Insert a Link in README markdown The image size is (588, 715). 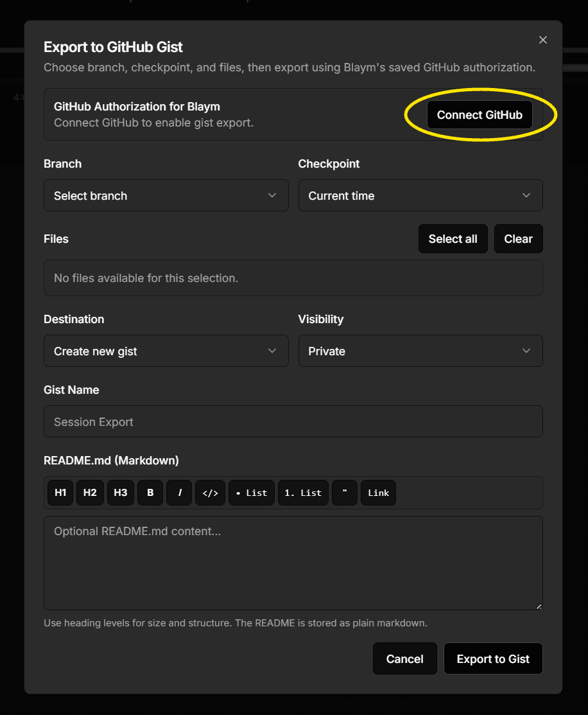click(378, 493)
